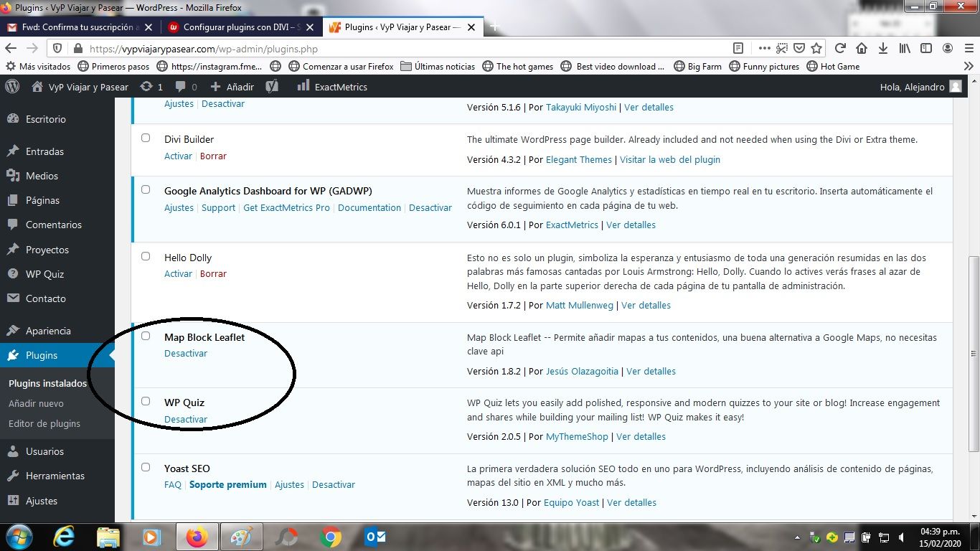Screen dimensions: 980x551
Task: Click the Usuarios icon in sidebar
Action: (x=12, y=451)
